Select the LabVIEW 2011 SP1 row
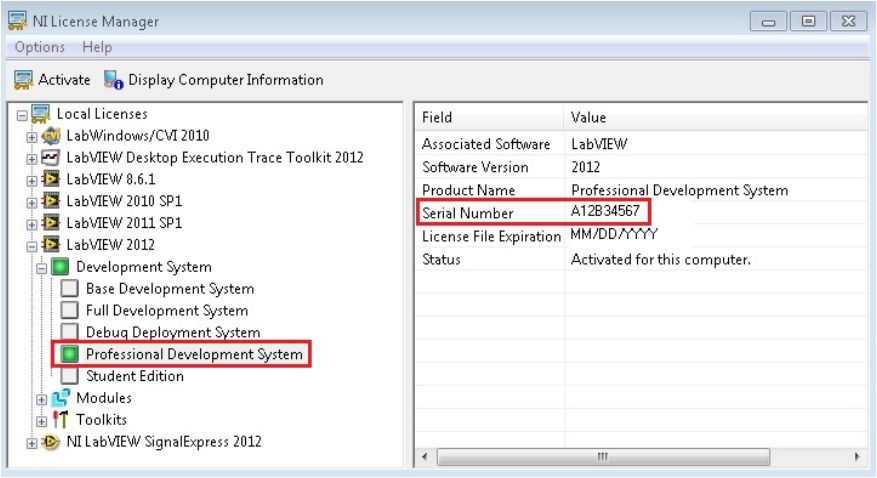 (124, 223)
